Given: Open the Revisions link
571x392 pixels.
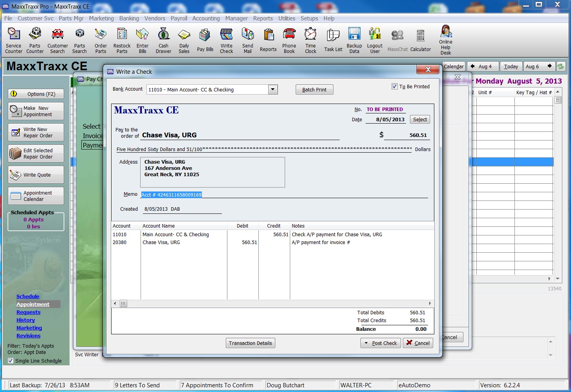Looking at the screenshot, I should pos(28,335).
